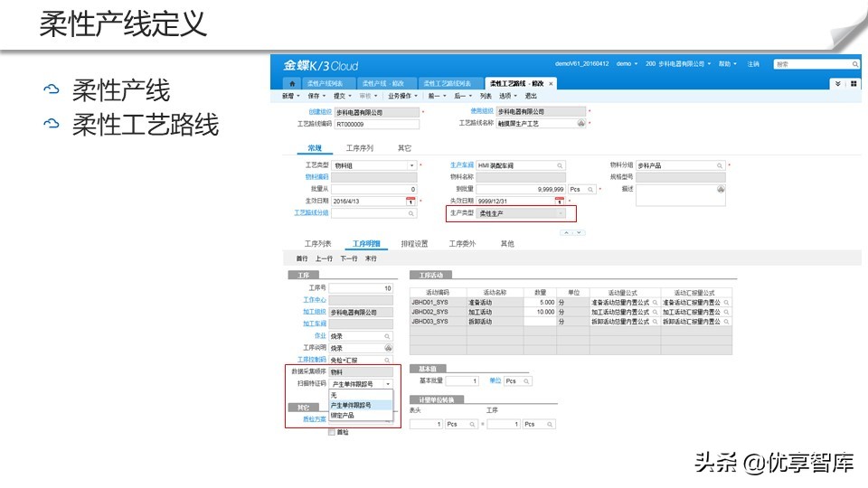Search lookup icon in 生产车间 field
Image resolution: width=868 pixels, height=488 pixels.
click(x=560, y=165)
